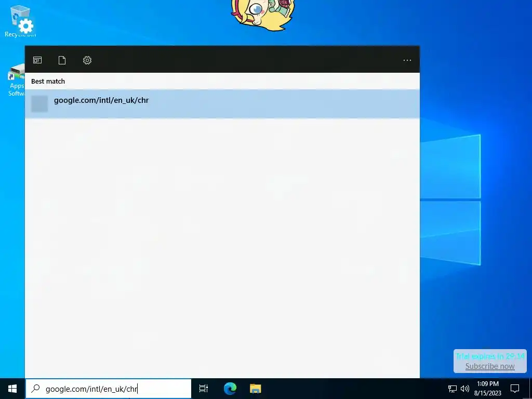Image resolution: width=532 pixels, height=399 pixels.
Task: Open File Explorer from the taskbar
Action: 256,389
